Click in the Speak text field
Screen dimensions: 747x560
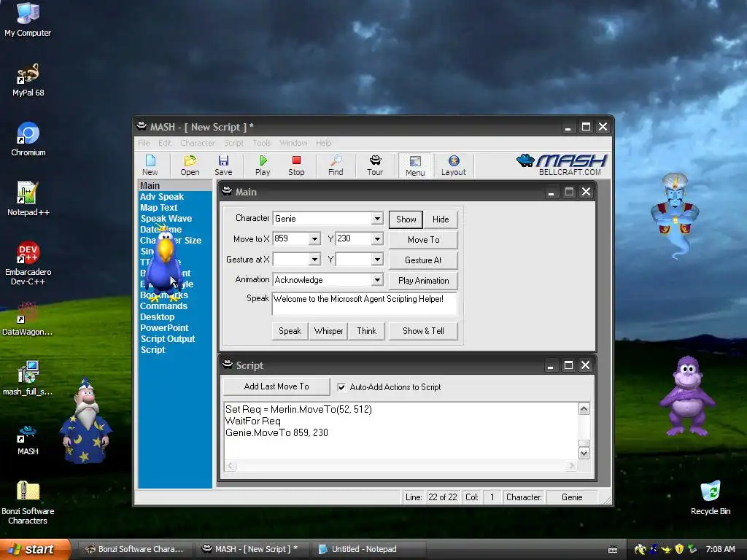click(x=365, y=304)
